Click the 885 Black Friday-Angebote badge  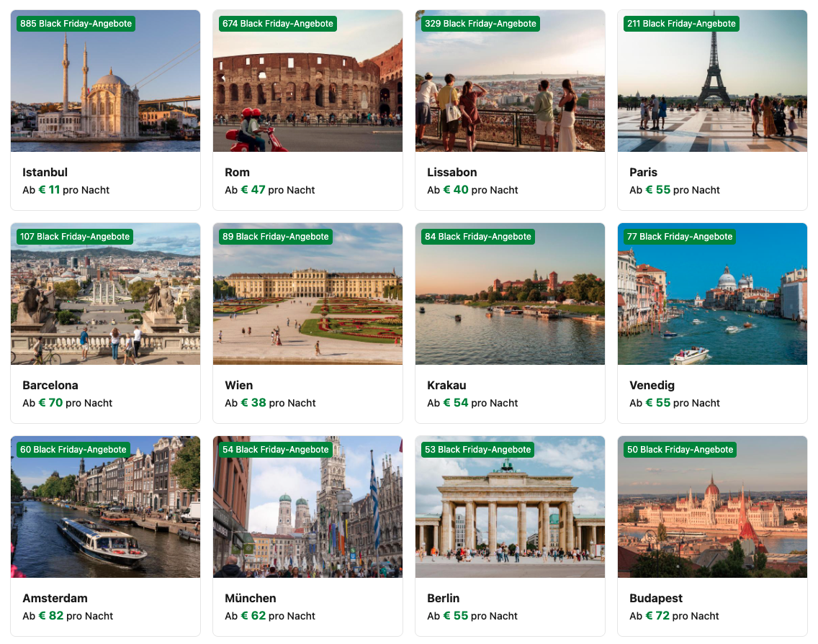pos(76,24)
